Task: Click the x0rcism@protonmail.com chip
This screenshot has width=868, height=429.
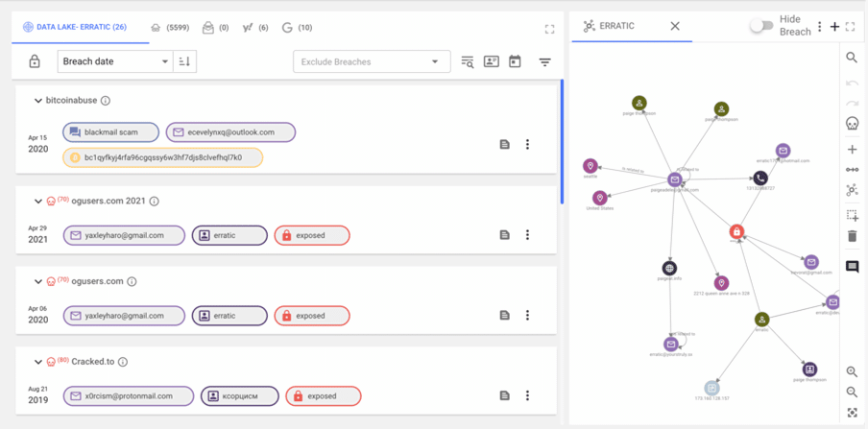Action: point(129,395)
